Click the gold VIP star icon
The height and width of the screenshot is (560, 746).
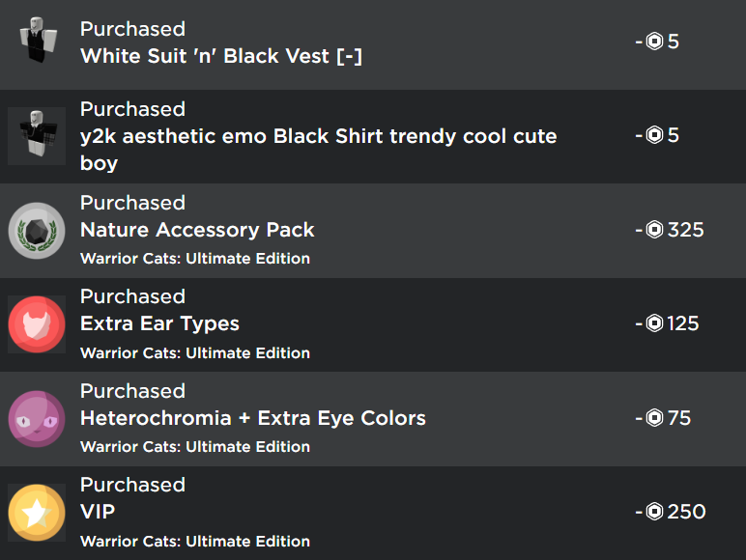pyautogui.click(x=37, y=512)
